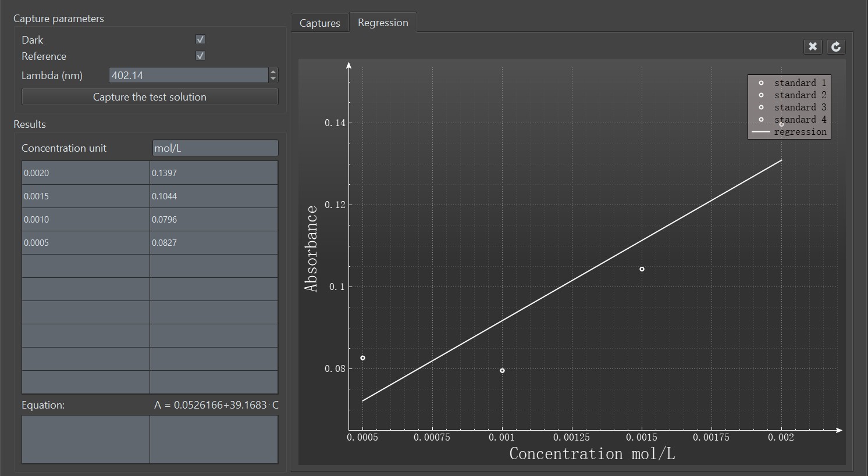Select the 0.0020 concentration cell

[86, 173]
